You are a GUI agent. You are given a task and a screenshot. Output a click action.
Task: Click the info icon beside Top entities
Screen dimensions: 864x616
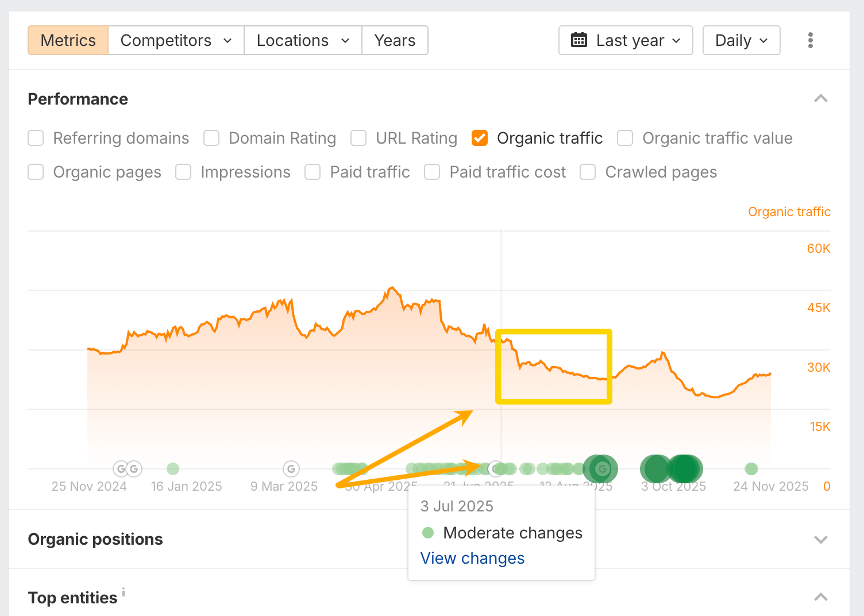tap(124, 592)
